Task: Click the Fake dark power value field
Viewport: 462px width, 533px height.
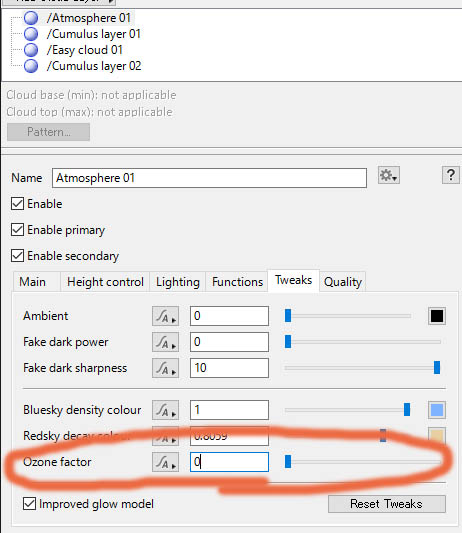Action: [x=229, y=342]
